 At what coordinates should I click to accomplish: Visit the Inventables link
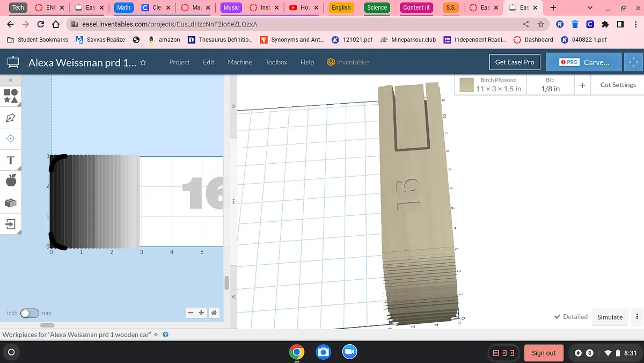point(348,62)
